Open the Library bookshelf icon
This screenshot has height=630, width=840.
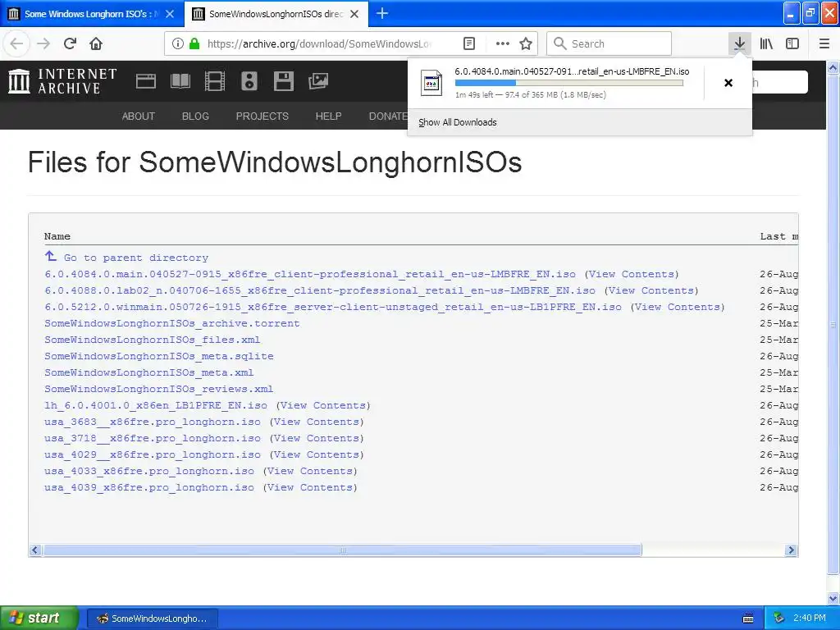766,43
